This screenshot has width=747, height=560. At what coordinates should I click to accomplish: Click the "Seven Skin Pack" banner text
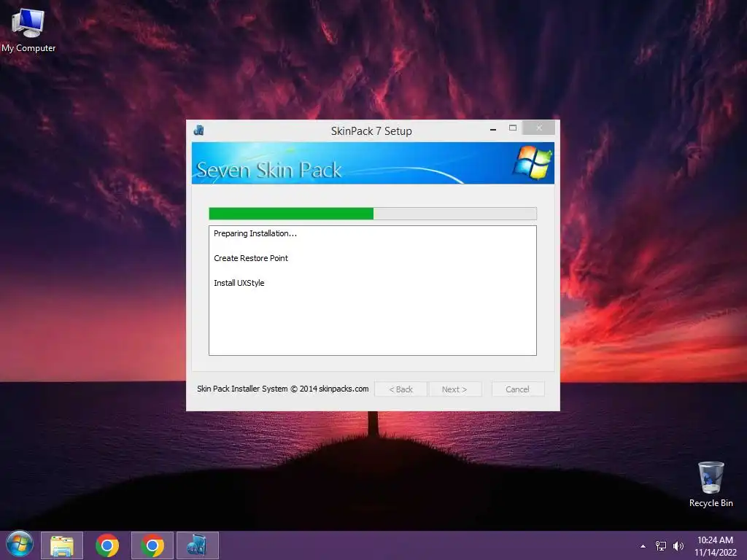[268, 170]
